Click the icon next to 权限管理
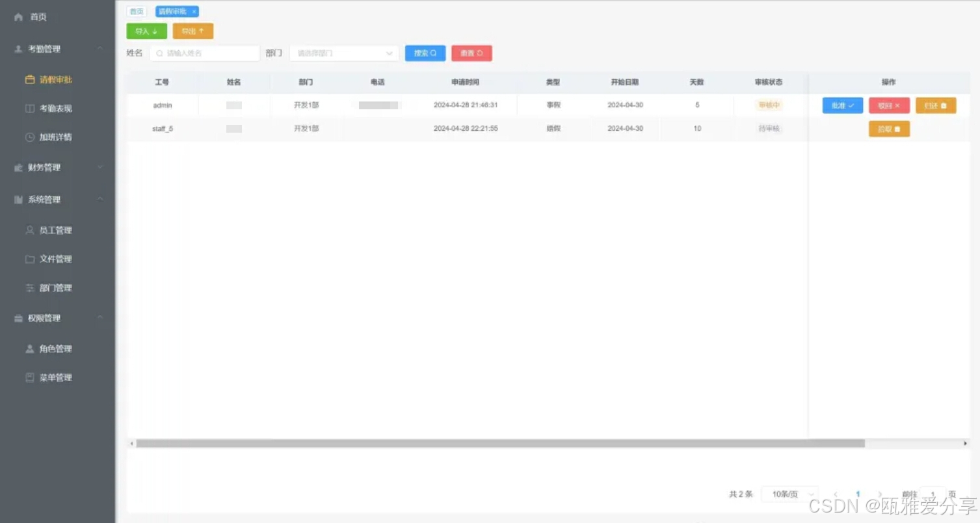This screenshot has width=980, height=523. [18, 318]
